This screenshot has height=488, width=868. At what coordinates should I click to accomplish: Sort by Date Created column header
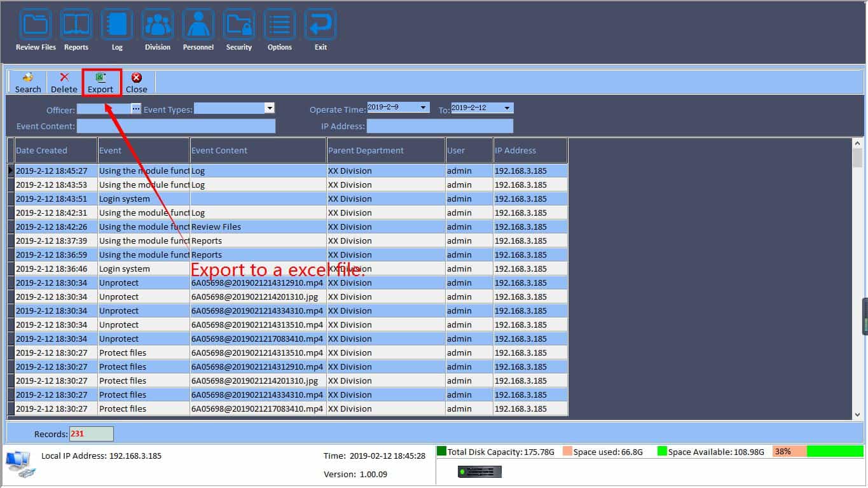pos(56,151)
